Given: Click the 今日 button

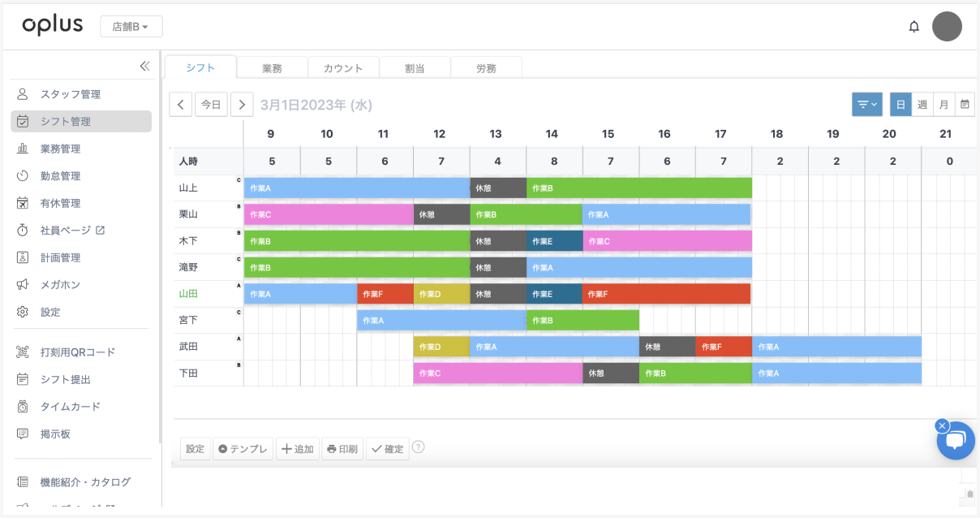Looking at the screenshot, I should (211, 104).
